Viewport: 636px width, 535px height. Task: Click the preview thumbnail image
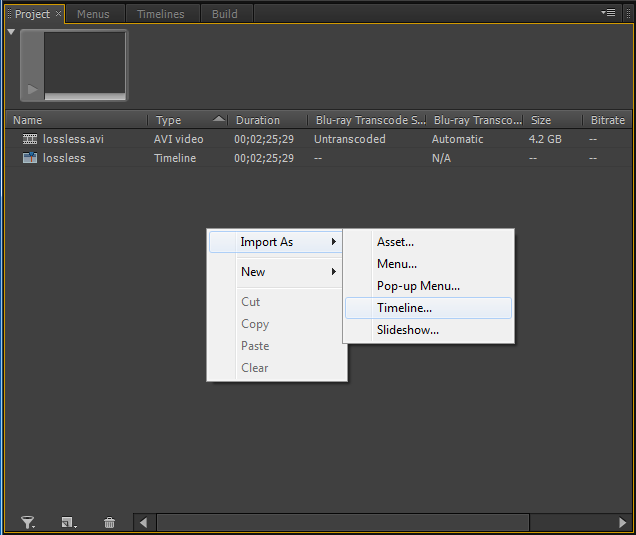click(84, 62)
